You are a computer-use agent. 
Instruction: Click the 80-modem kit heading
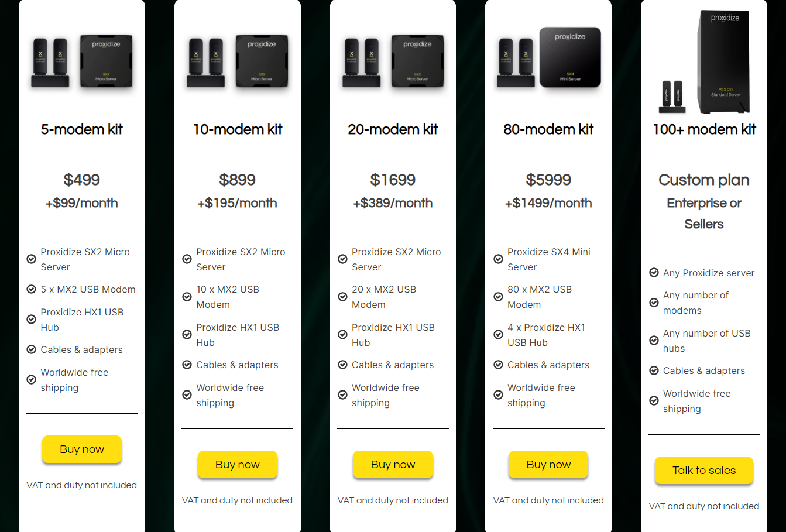(x=548, y=129)
